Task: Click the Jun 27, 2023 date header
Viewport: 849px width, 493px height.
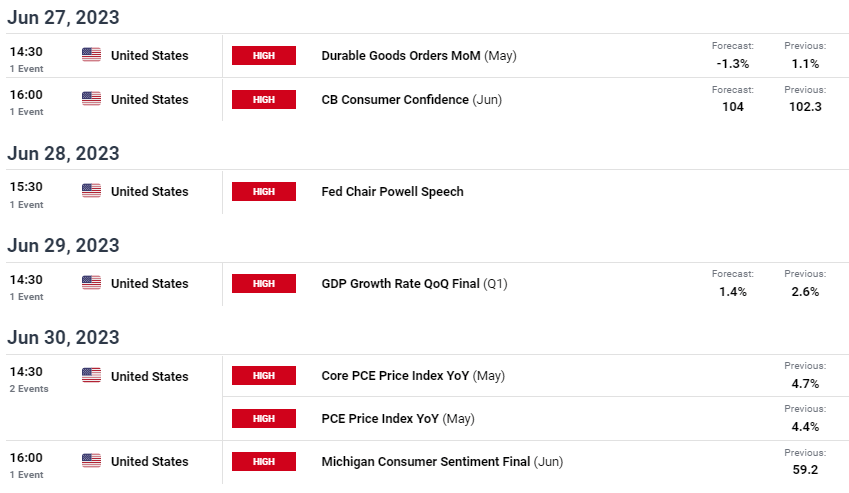Action: click(x=63, y=17)
